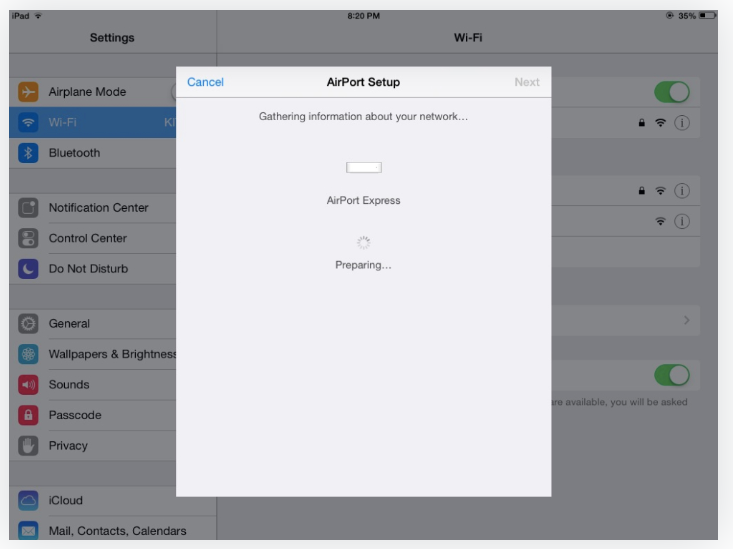733x549 pixels.
Task: Toggle the lower green switch above 'are available' text
Action: coord(672,375)
